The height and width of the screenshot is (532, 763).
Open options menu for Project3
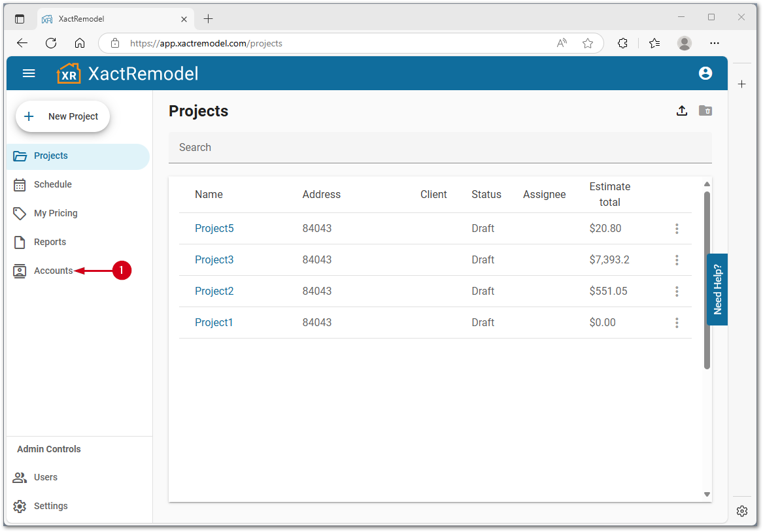pyautogui.click(x=677, y=260)
